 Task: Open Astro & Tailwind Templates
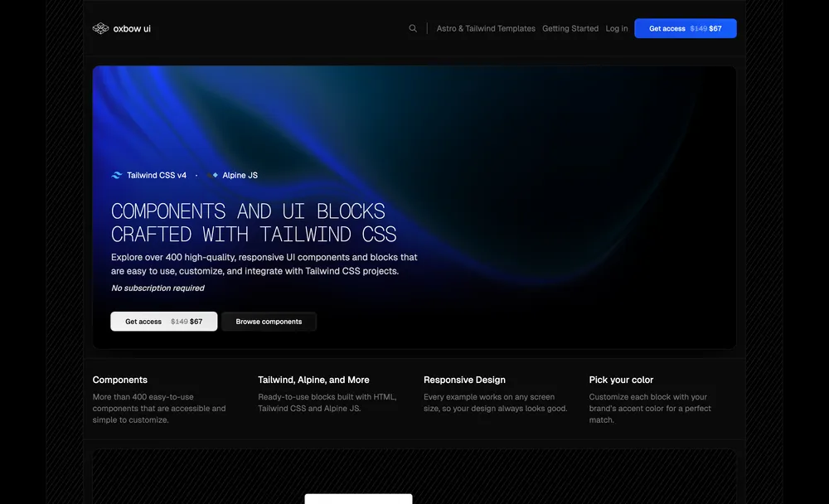point(486,28)
